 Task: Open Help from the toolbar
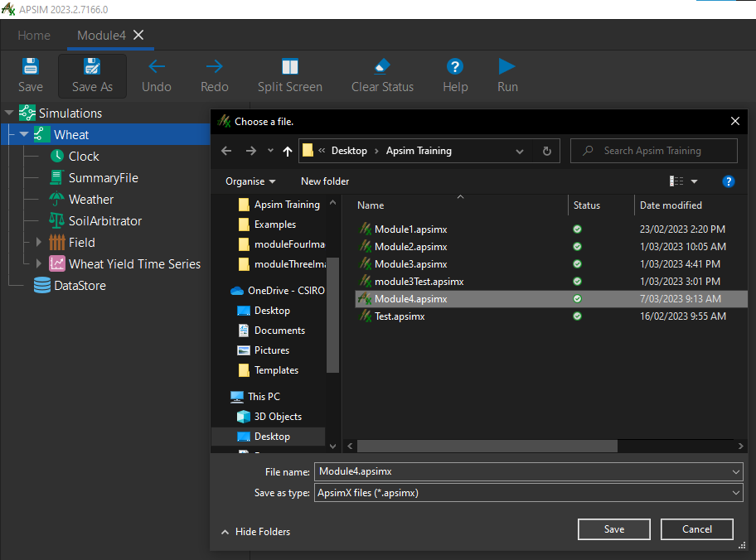tap(455, 76)
